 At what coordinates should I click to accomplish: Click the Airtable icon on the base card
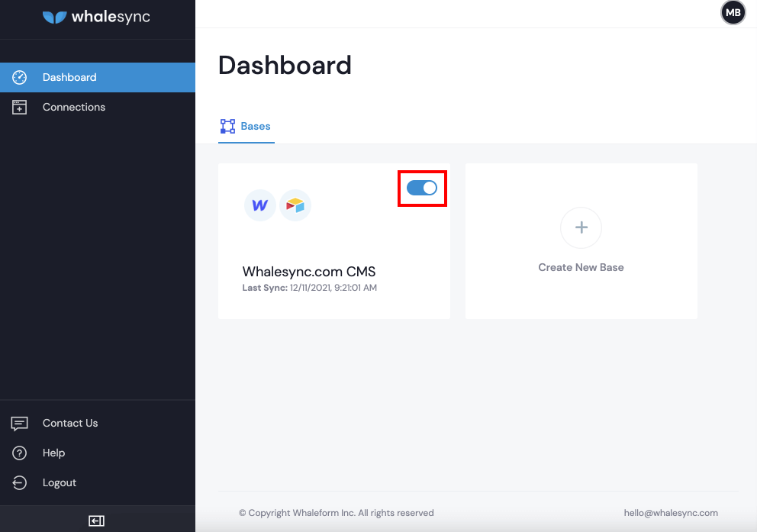point(295,205)
